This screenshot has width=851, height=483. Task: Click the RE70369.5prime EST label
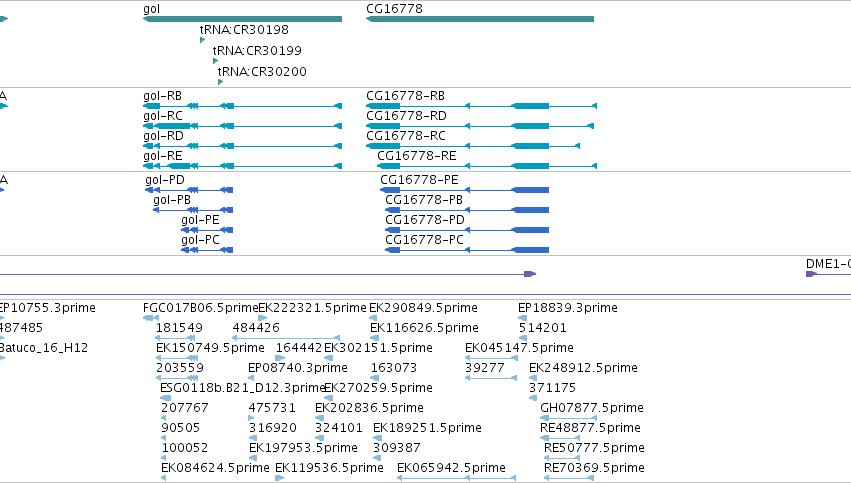[594, 468]
